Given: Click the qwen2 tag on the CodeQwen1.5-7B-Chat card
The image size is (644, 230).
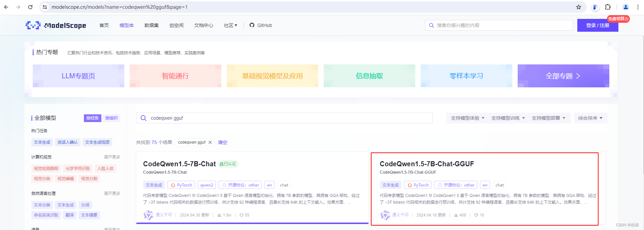Looking at the screenshot, I should click(x=207, y=185).
